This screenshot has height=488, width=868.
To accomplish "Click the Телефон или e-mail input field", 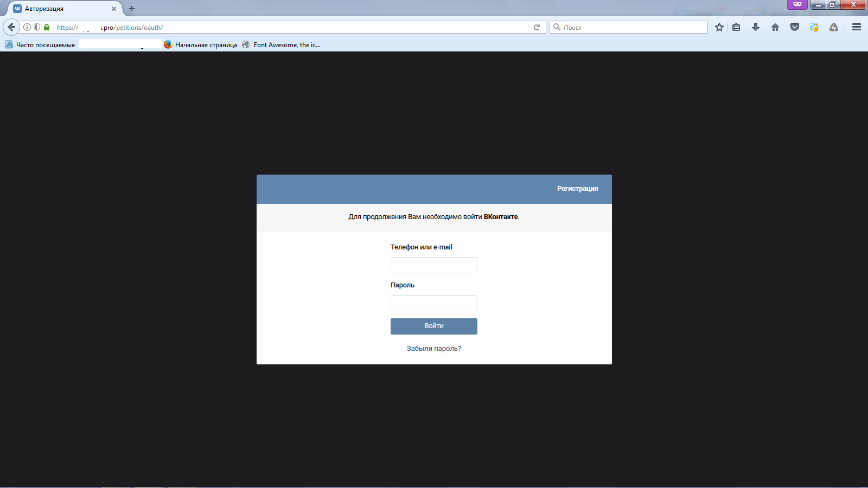I will (x=434, y=265).
